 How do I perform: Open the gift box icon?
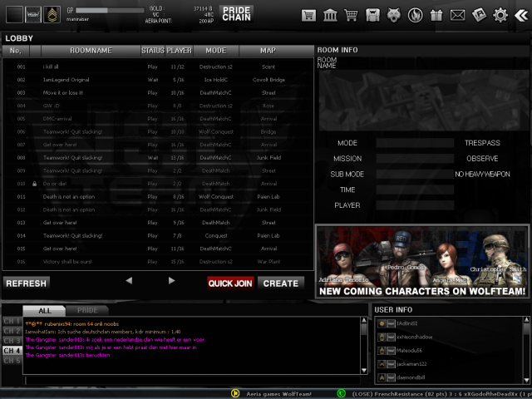(x=437, y=15)
